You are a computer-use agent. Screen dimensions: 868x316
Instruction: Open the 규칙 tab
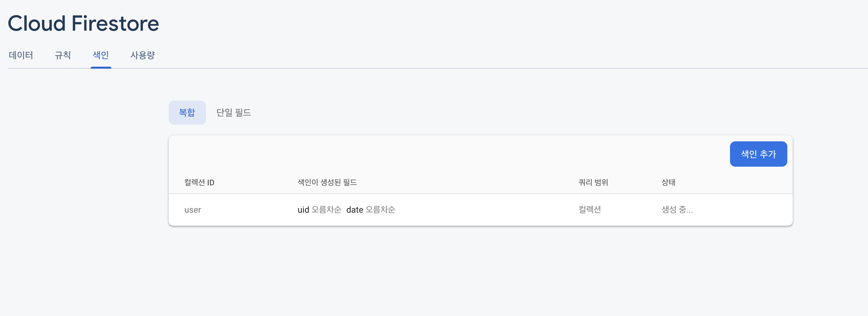[x=63, y=55]
